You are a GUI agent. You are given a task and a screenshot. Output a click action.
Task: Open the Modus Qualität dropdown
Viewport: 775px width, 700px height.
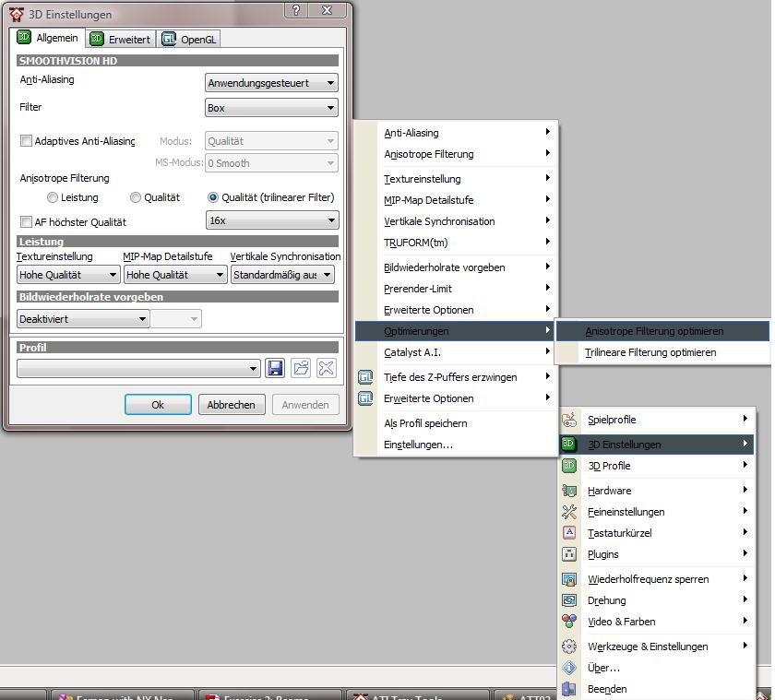click(x=271, y=141)
